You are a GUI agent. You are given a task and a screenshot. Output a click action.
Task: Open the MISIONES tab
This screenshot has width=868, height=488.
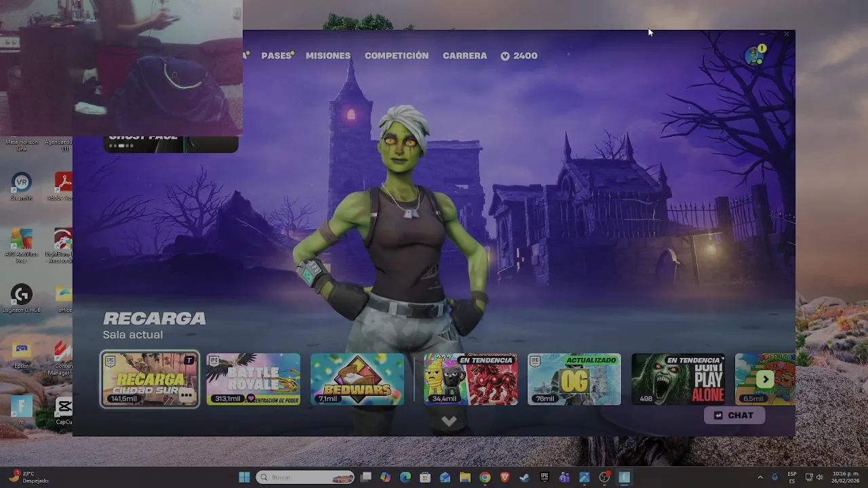coord(328,56)
